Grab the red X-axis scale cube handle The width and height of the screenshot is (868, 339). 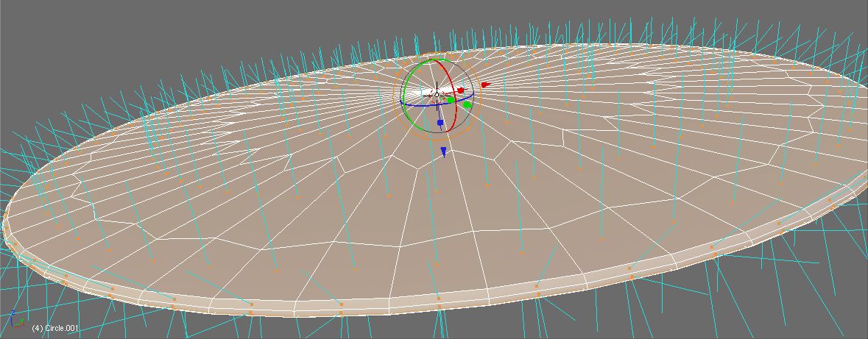pyautogui.click(x=461, y=90)
